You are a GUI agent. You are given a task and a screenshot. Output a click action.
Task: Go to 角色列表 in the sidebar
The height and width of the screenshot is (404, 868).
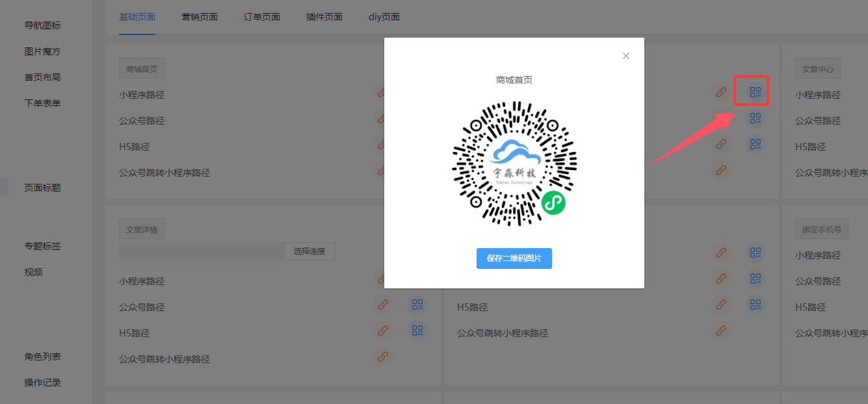[43, 357]
